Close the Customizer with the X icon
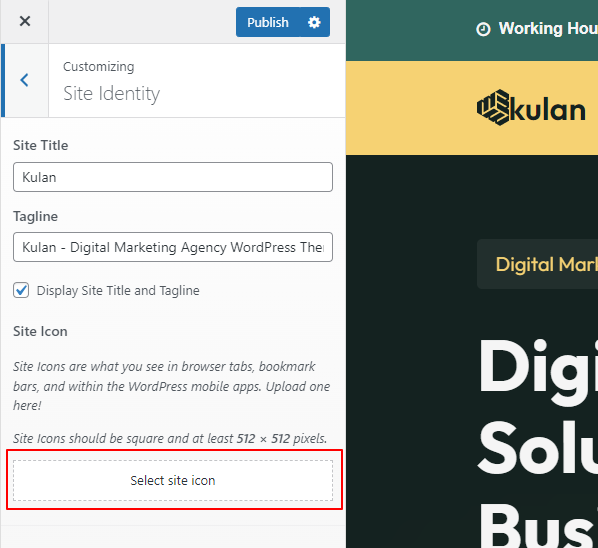Image resolution: width=598 pixels, height=548 pixels. (25, 21)
